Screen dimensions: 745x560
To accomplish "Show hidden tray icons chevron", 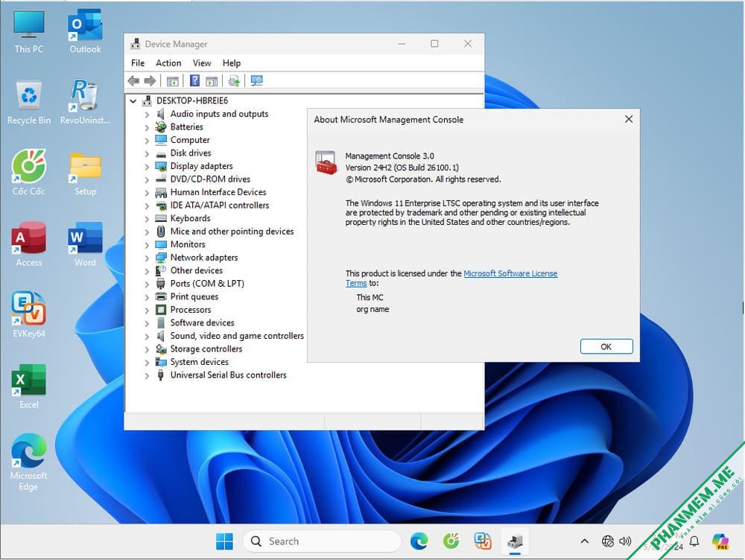I will coord(585,541).
